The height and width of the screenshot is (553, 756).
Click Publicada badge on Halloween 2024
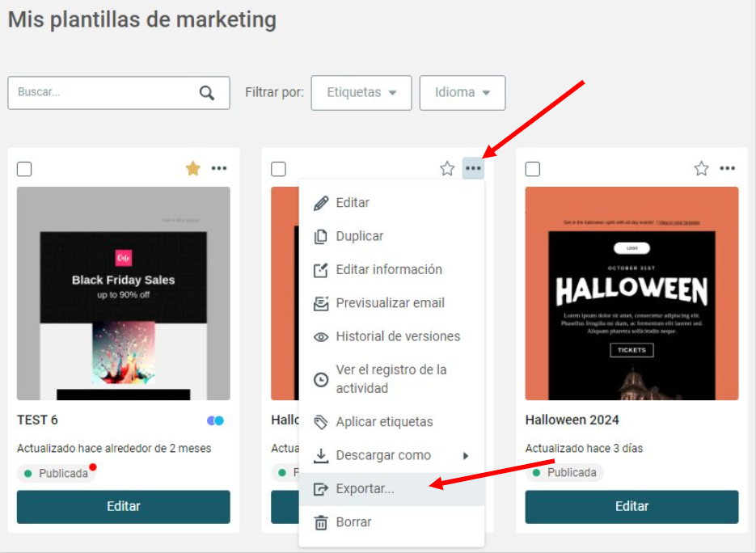pos(564,472)
